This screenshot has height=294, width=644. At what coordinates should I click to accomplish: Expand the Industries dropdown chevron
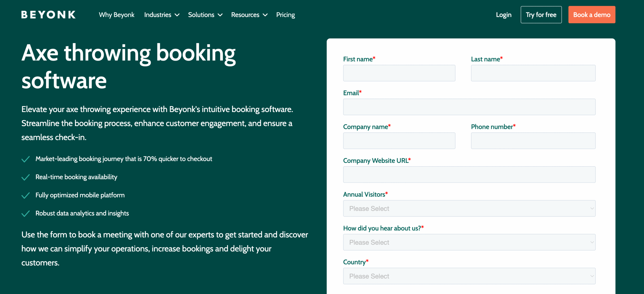(177, 15)
